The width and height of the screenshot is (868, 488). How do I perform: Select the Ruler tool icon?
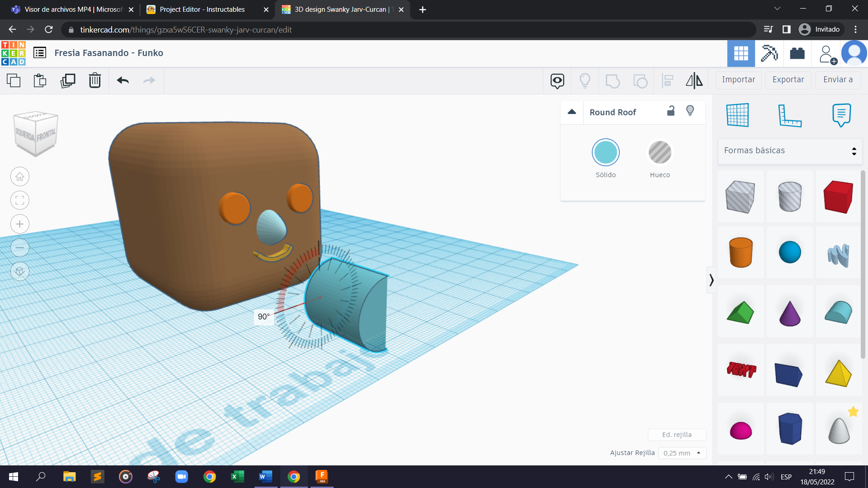coord(789,115)
